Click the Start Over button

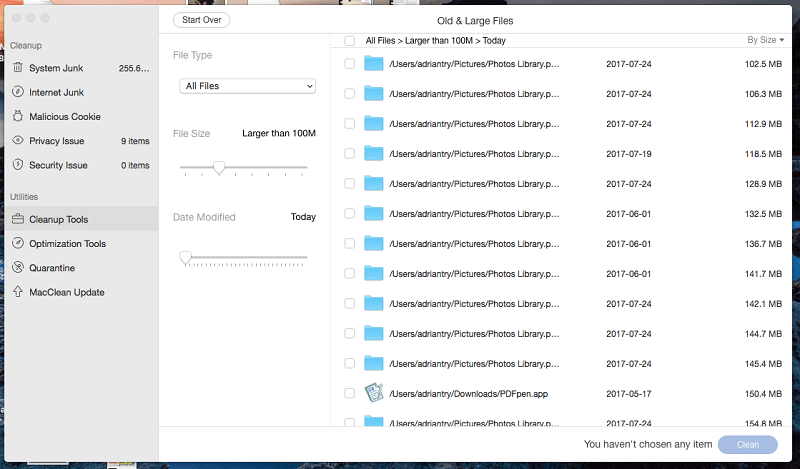(x=202, y=20)
